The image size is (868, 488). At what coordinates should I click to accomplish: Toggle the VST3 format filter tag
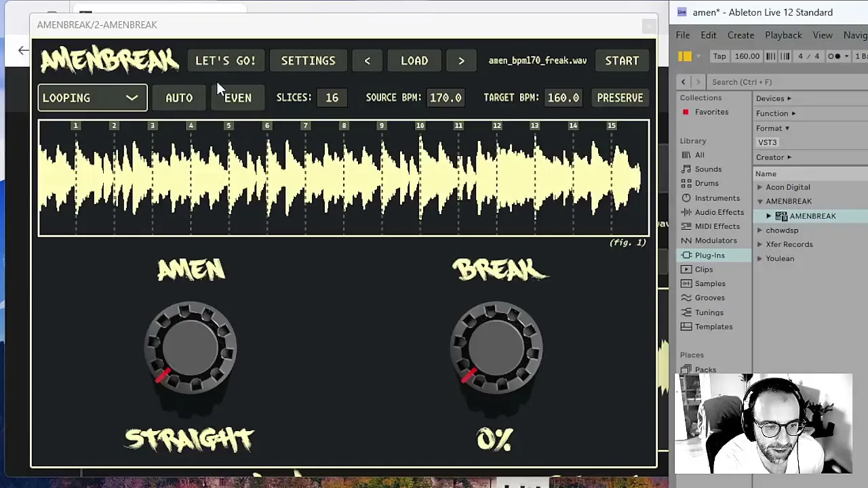767,142
